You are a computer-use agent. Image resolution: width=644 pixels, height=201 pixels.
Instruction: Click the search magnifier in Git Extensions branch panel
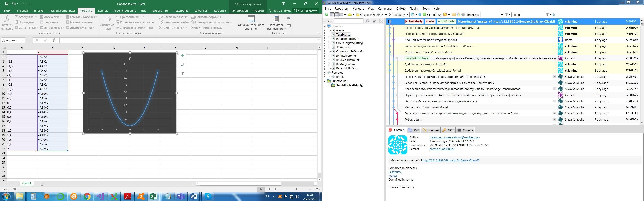(x=367, y=21)
